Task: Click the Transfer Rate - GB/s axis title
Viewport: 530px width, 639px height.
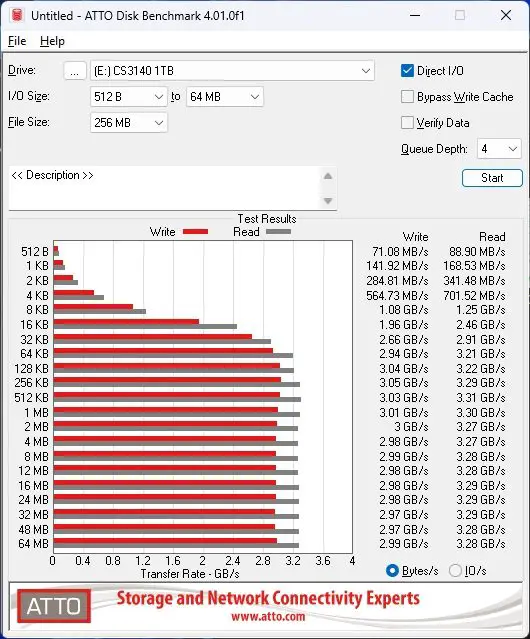Action: 190,574
